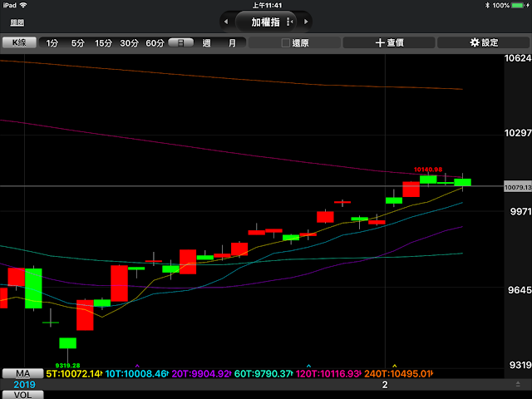Switch to 5分 timeframe

77,42
